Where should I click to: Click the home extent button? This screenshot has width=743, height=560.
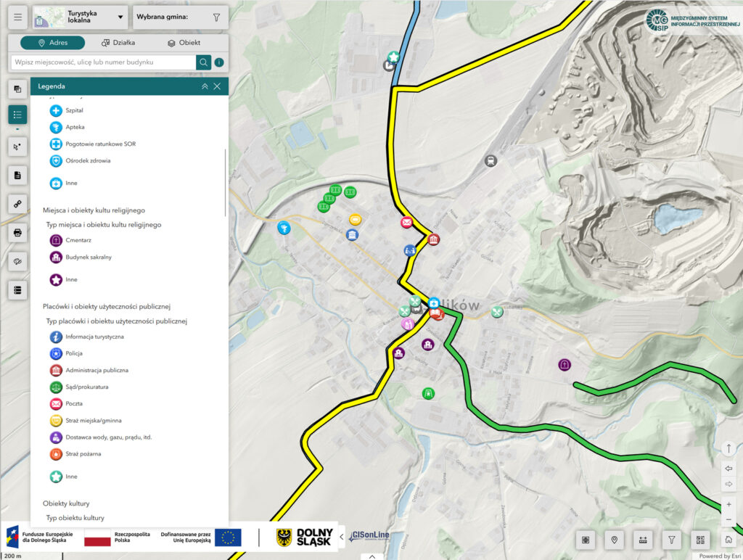click(728, 540)
